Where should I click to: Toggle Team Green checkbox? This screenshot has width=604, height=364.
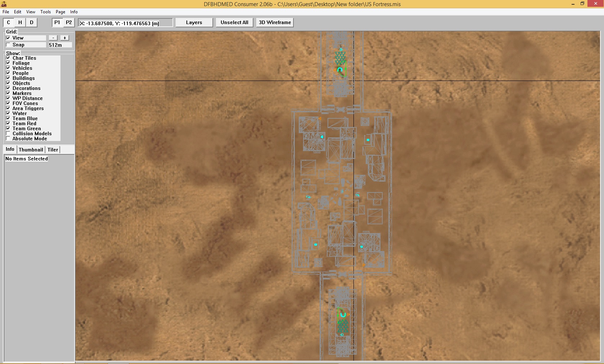[x=8, y=128]
